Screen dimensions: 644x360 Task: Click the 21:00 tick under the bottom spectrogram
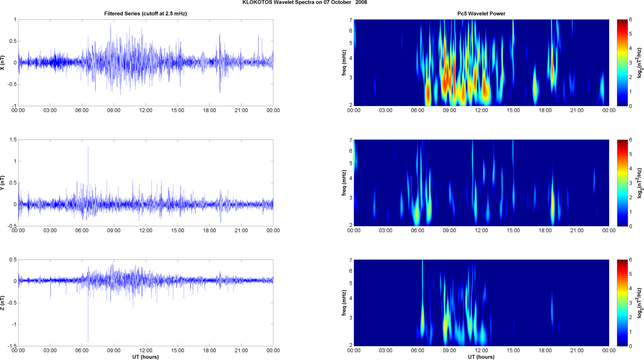coord(577,350)
